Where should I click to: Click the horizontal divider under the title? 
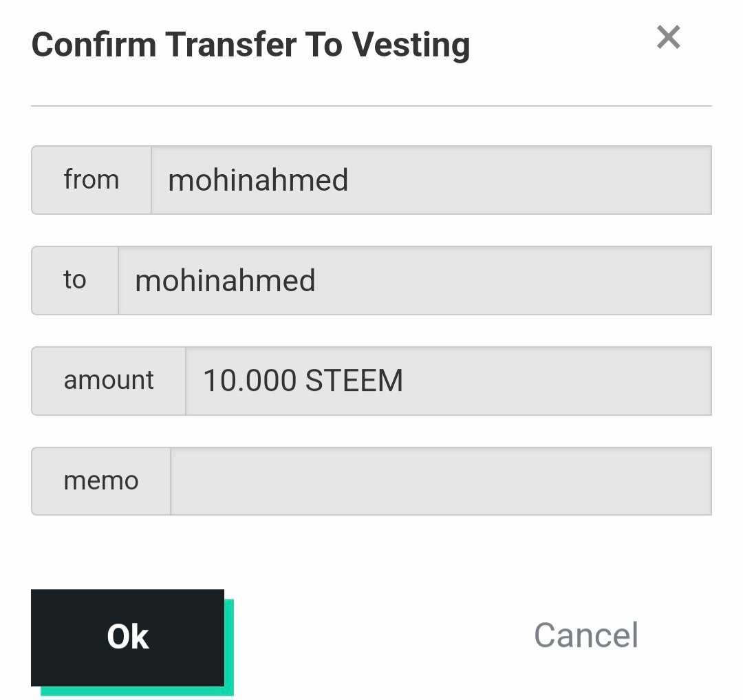click(371, 106)
